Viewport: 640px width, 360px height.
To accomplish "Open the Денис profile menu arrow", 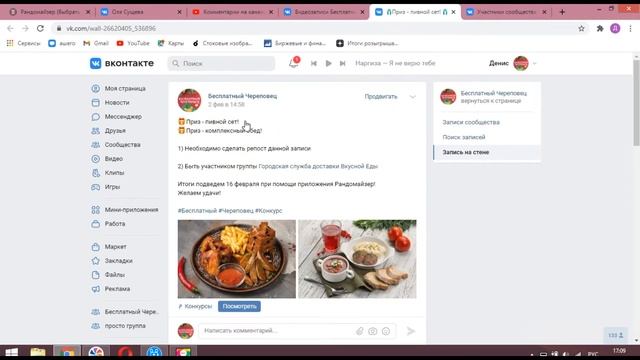I will coord(534,63).
